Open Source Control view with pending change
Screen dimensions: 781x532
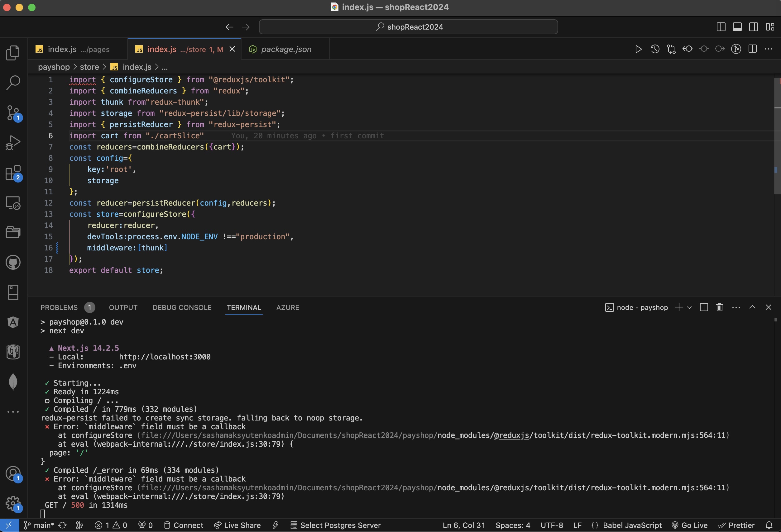click(x=13, y=112)
